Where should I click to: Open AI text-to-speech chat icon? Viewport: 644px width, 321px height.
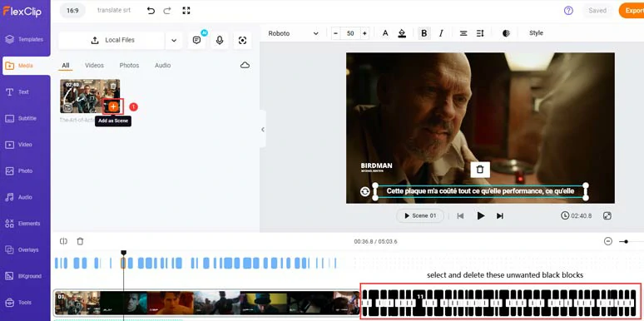pyautogui.click(x=196, y=40)
